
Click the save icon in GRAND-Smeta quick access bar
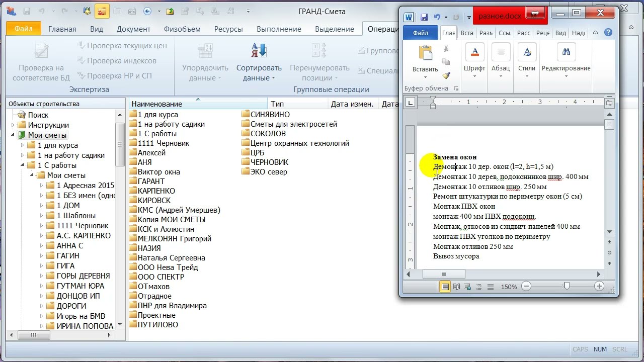(x=27, y=11)
